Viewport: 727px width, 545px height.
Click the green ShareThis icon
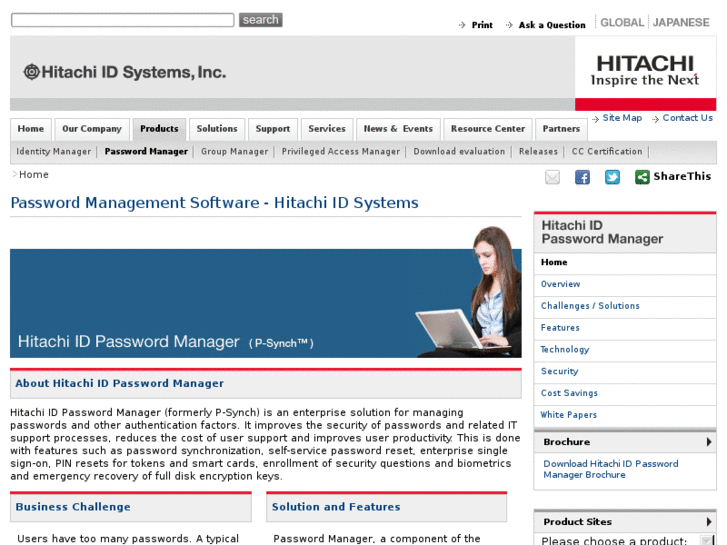pos(642,177)
